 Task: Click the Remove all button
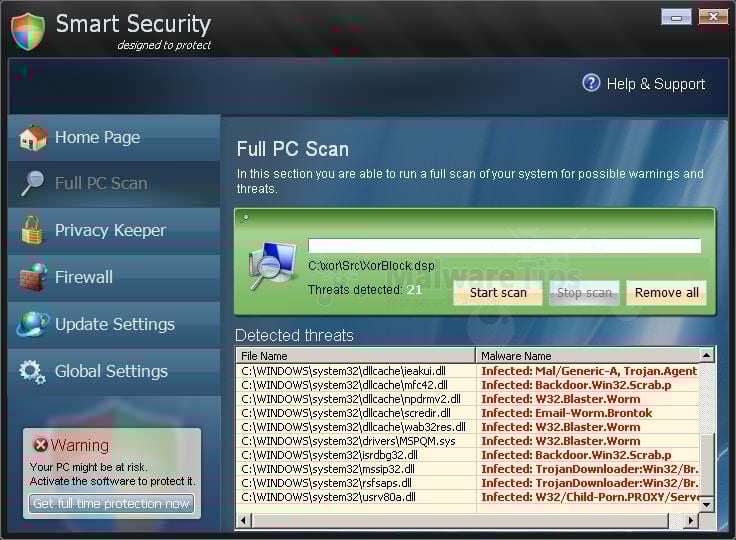click(x=667, y=293)
